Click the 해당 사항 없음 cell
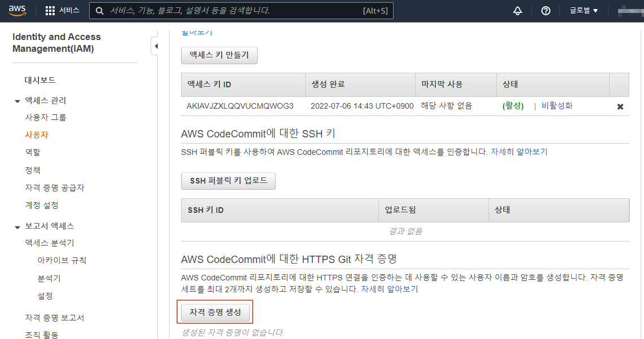 (x=447, y=106)
